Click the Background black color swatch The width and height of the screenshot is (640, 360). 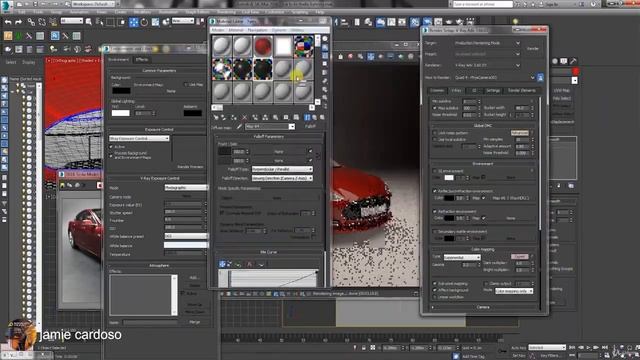coord(121,91)
